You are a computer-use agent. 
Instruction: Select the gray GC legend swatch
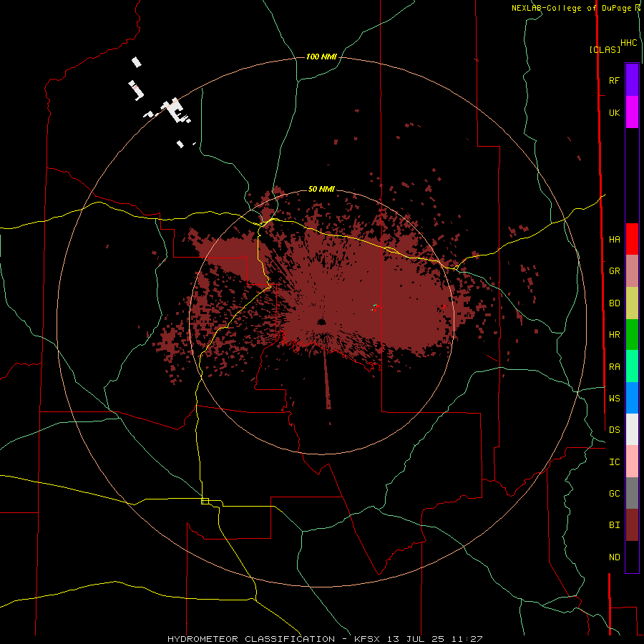coord(632,493)
